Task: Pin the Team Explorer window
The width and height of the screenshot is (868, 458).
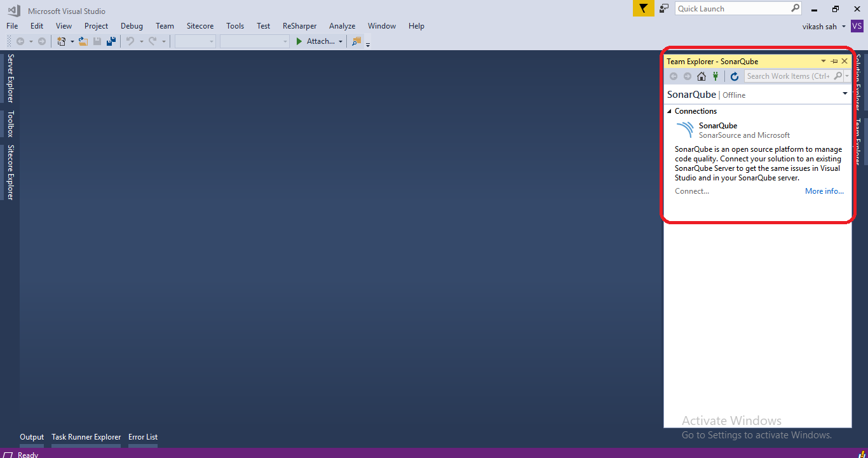Action: (834, 61)
